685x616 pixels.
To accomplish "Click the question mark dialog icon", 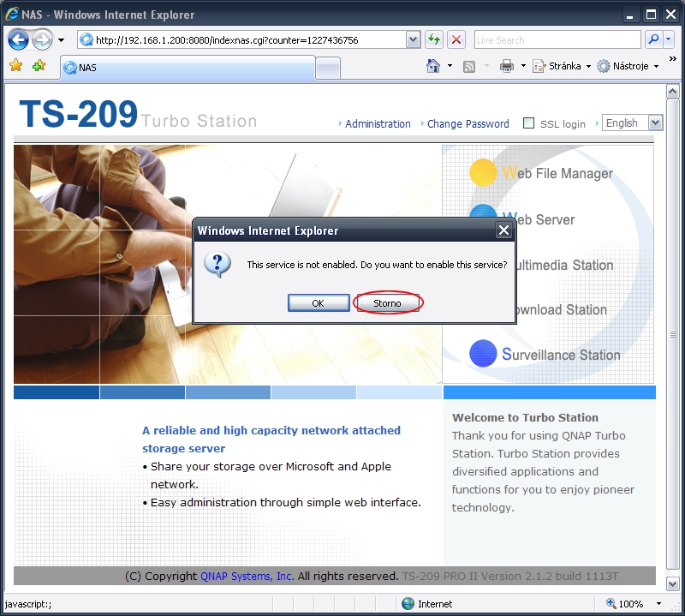I will click(217, 265).
